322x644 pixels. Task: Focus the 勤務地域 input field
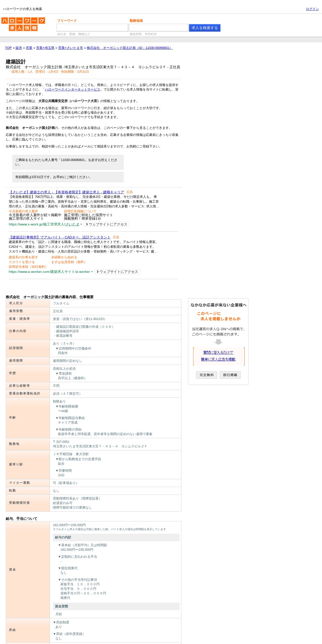pyautogui.click(x=158, y=28)
